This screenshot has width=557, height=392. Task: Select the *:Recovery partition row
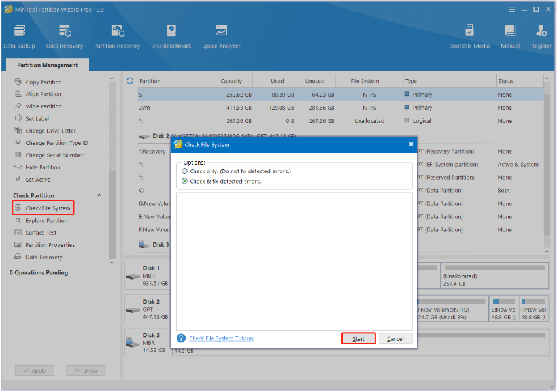coord(152,152)
